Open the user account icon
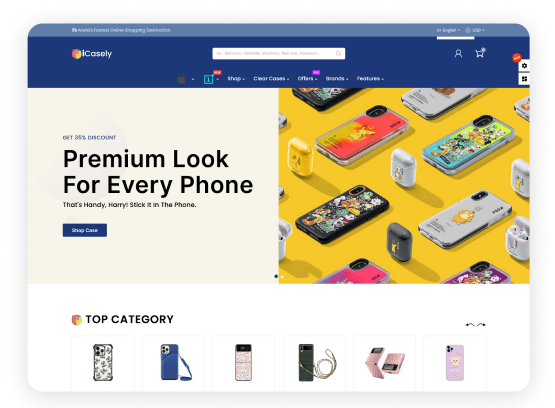Screen dimensions: 555x408 458,53
